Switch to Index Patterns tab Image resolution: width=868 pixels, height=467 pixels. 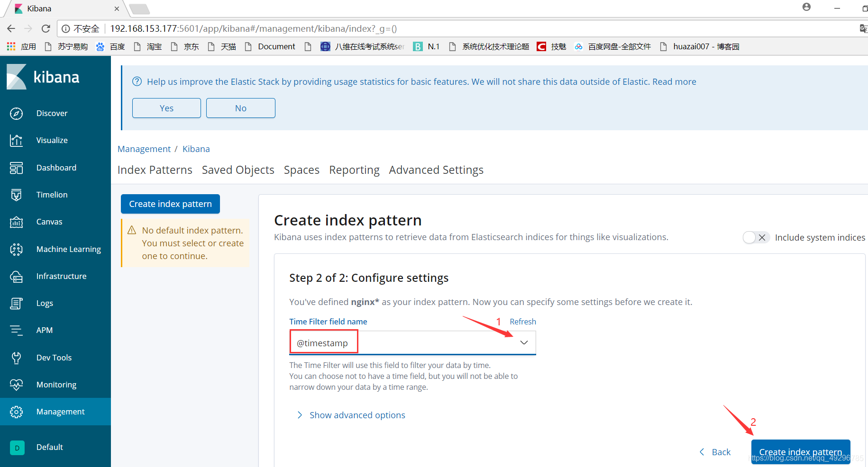pos(155,170)
